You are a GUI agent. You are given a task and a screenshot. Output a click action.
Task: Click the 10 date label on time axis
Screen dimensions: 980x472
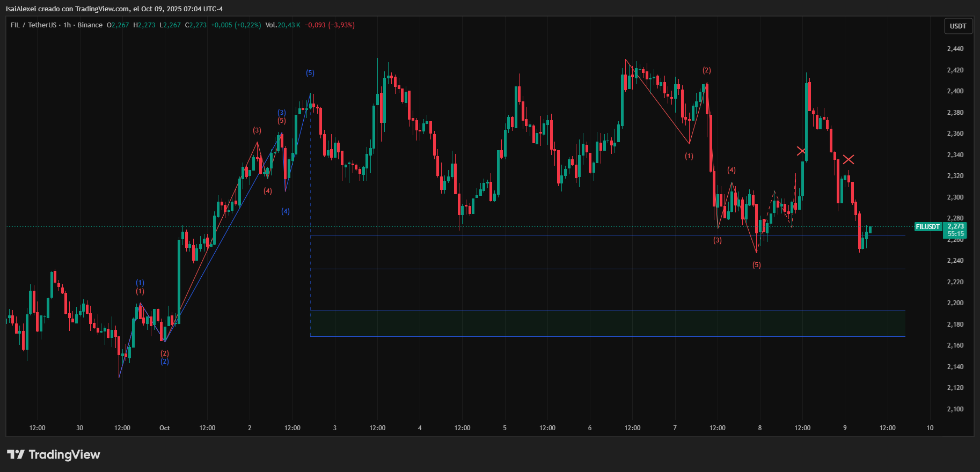click(x=930, y=428)
